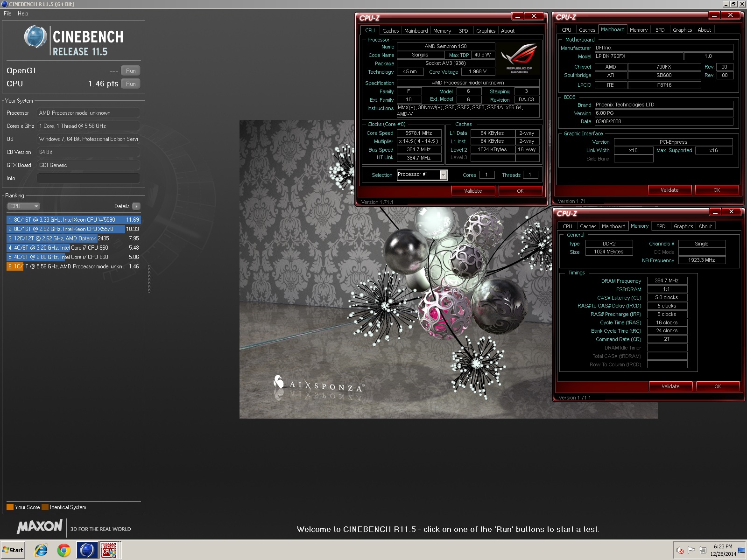
Task: Open Mainboard tab in Memory CPU-Z window
Action: point(613,226)
